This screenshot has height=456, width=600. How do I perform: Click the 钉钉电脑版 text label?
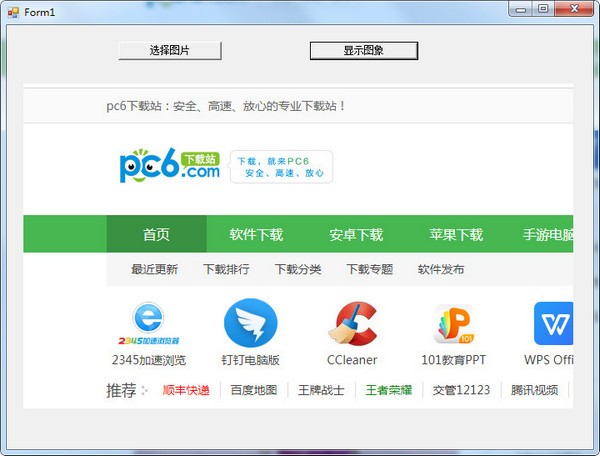(250, 360)
